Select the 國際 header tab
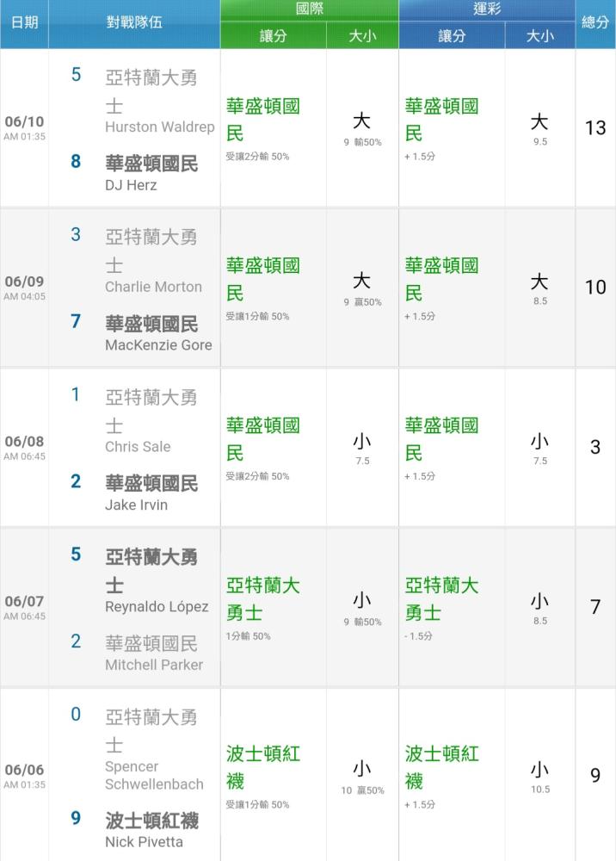This screenshot has height=861, width=616. click(x=310, y=9)
